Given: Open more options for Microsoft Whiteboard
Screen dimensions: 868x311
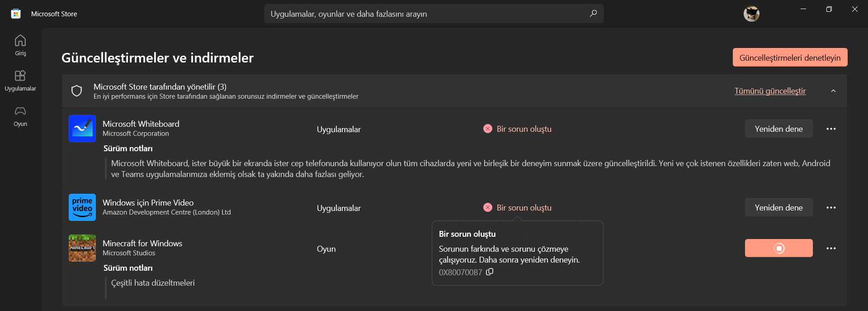Looking at the screenshot, I should pos(831,129).
